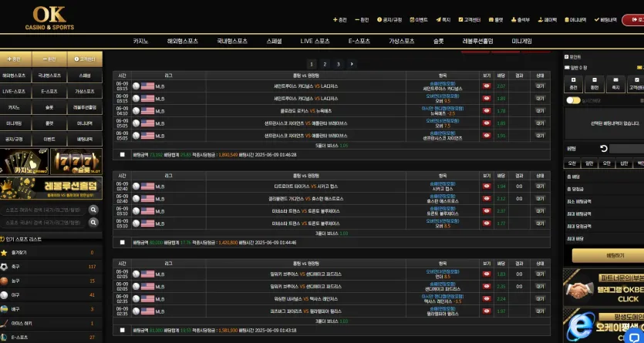Click 환전 minus icon in right panel
Image resolution: width=644 pixels, height=343 pixels.
click(595, 84)
